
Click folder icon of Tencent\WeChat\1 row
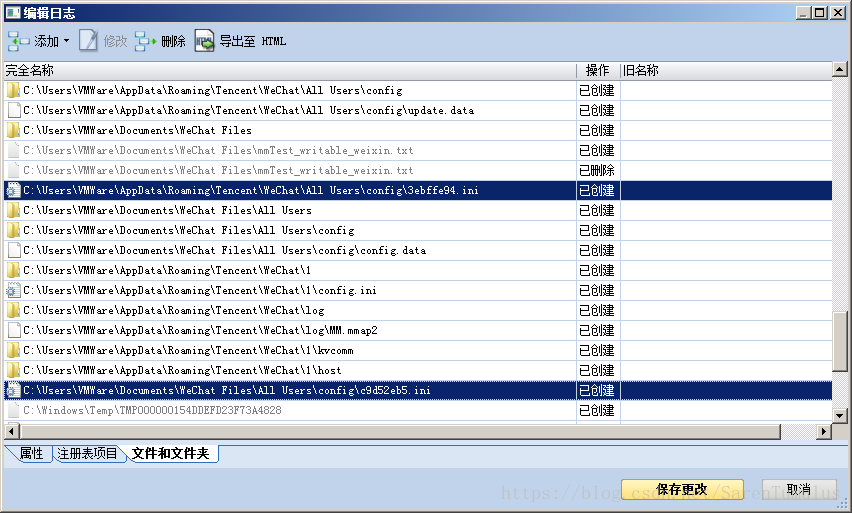pyautogui.click(x=13, y=270)
